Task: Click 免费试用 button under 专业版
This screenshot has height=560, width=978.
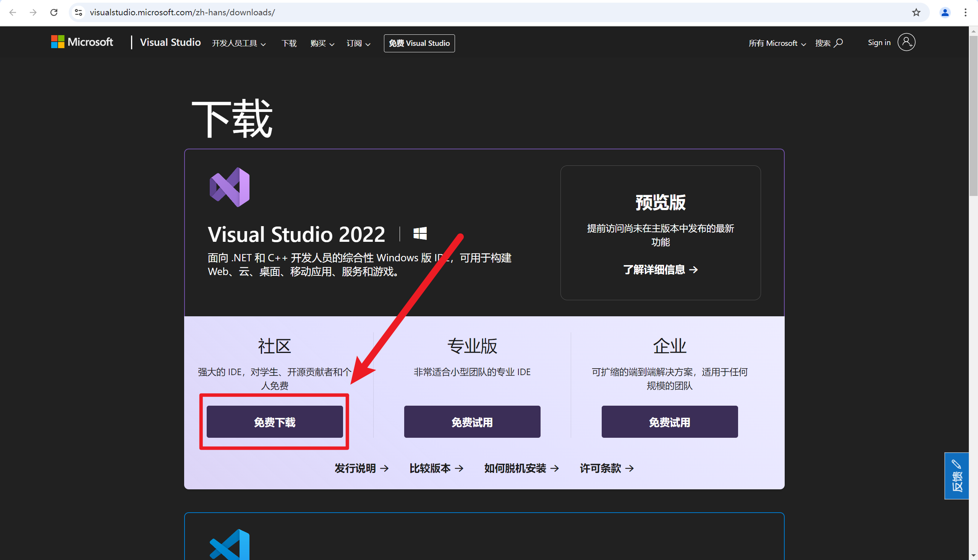Action: (x=472, y=422)
